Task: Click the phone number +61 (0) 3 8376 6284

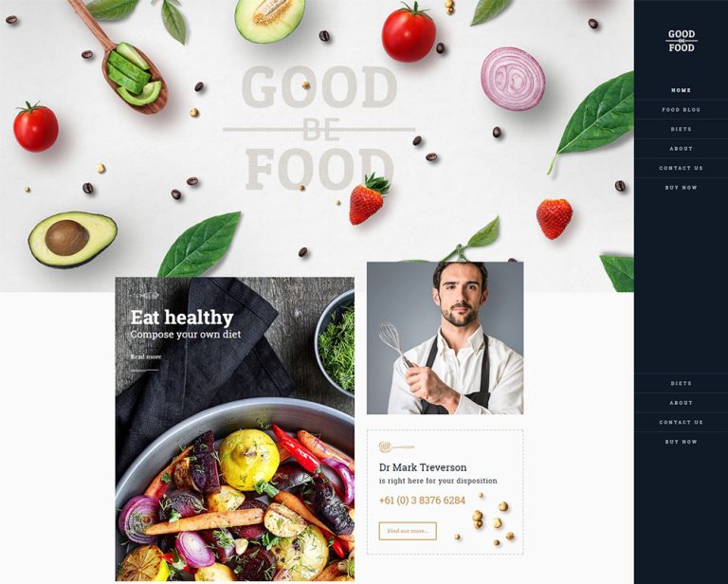Action: [x=422, y=501]
